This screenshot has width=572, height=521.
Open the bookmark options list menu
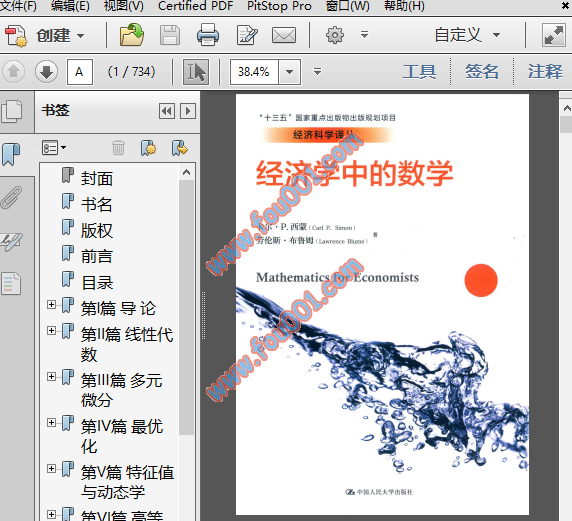coord(54,148)
